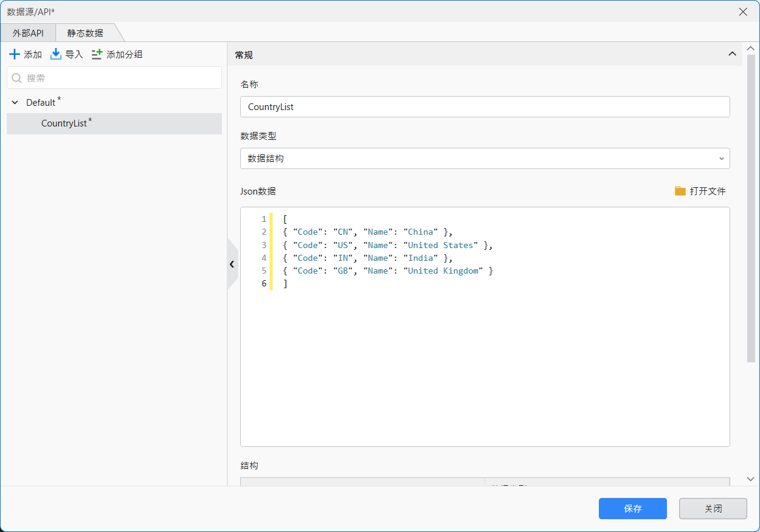The image size is (760, 532).
Task: Click the Add Group icon
Action: (x=97, y=54)
